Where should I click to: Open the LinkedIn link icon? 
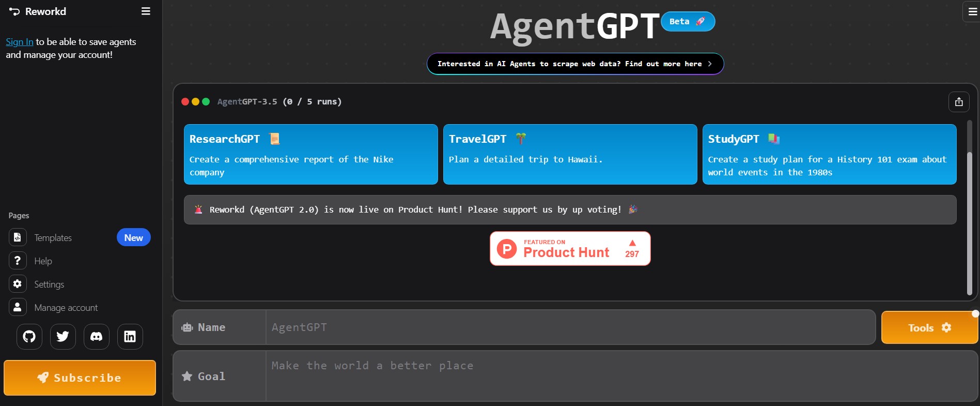[130, 337]
